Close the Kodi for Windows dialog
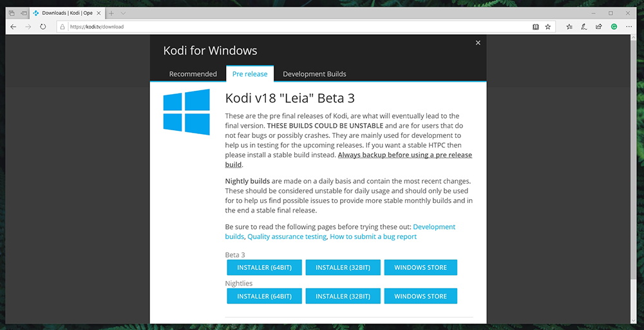The width and height of the screenshot is (644, 330). [478, 43]
